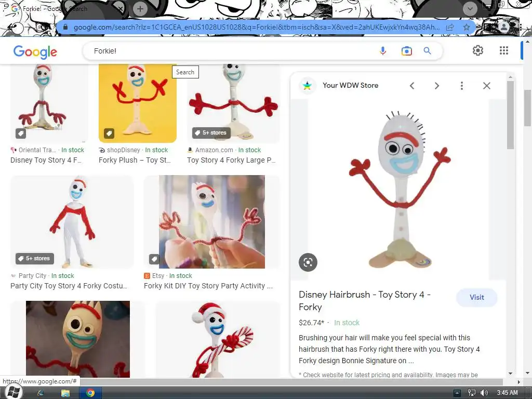Open the Etsy Forky Kit DIY image
Viewport: 532px width, 399px height.
click(212, 222)
